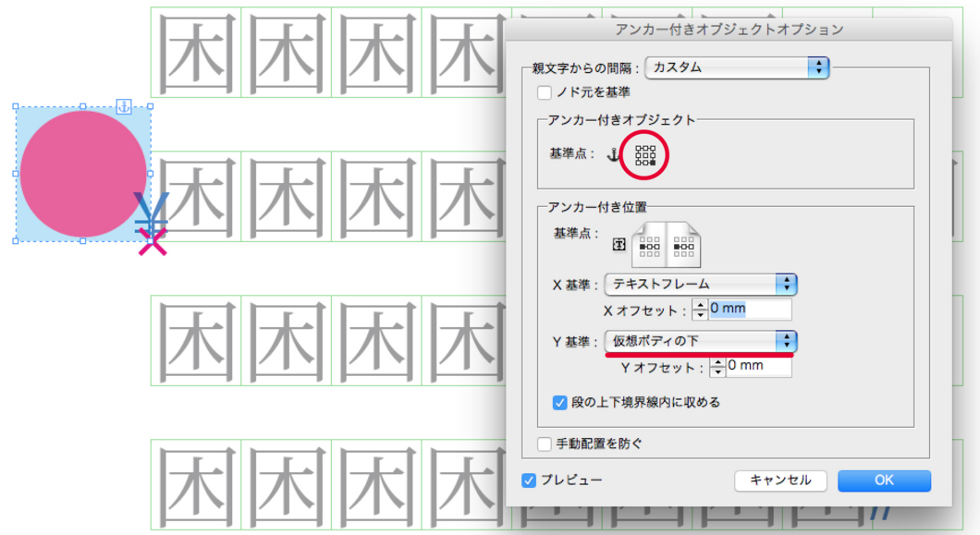
Task: Click the X オフセット stepper arrows
Action: point(700,310)
